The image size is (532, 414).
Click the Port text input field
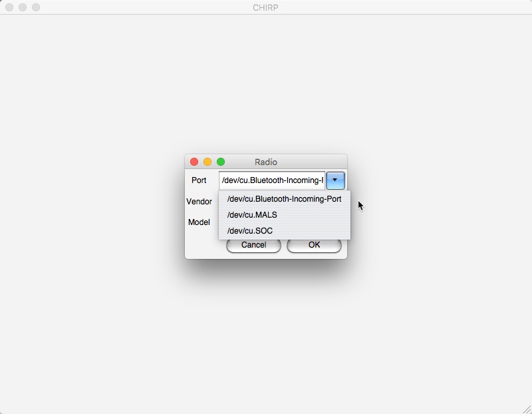pos(272,180)
